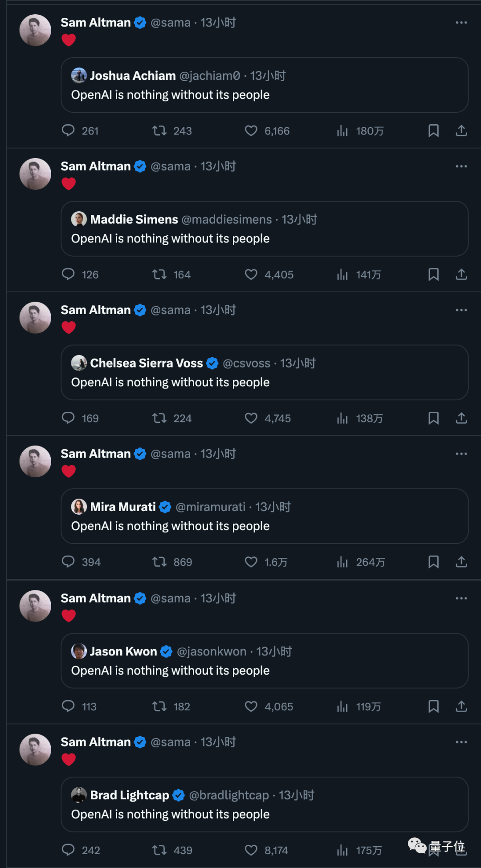
Task: Open the @sama handle on the first post
Action: click(171, 23)
